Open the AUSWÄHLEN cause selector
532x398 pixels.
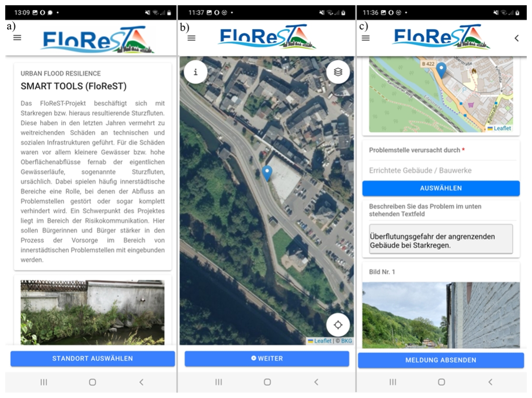[440, 188]
